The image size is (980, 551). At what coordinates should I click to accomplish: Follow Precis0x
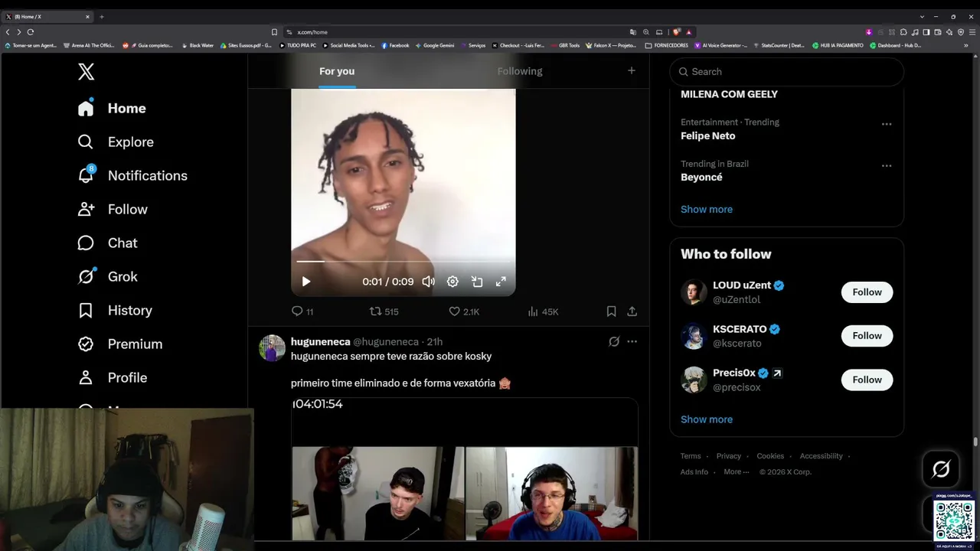867,380
